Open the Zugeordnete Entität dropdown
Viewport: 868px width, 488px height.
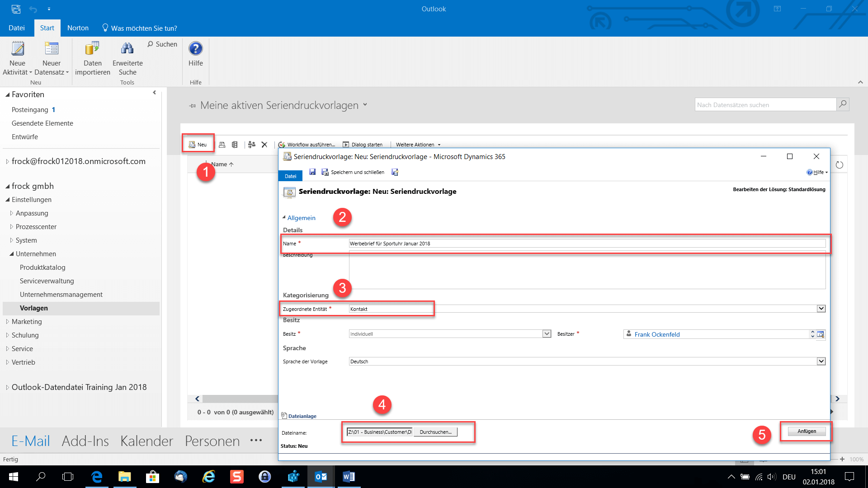pos(821,309)
